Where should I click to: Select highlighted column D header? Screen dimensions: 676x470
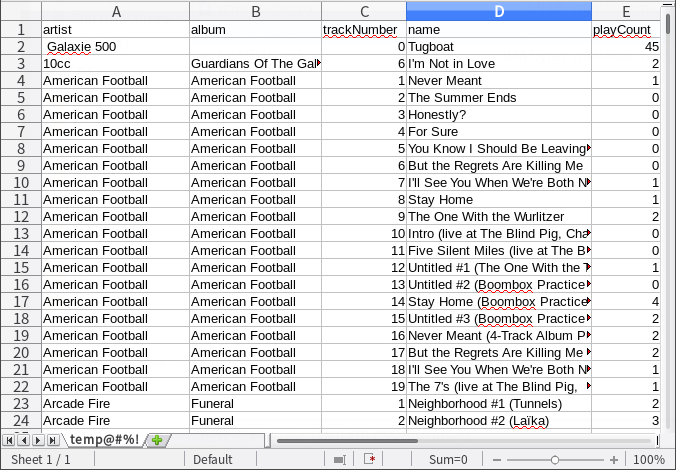click(499, 11)
